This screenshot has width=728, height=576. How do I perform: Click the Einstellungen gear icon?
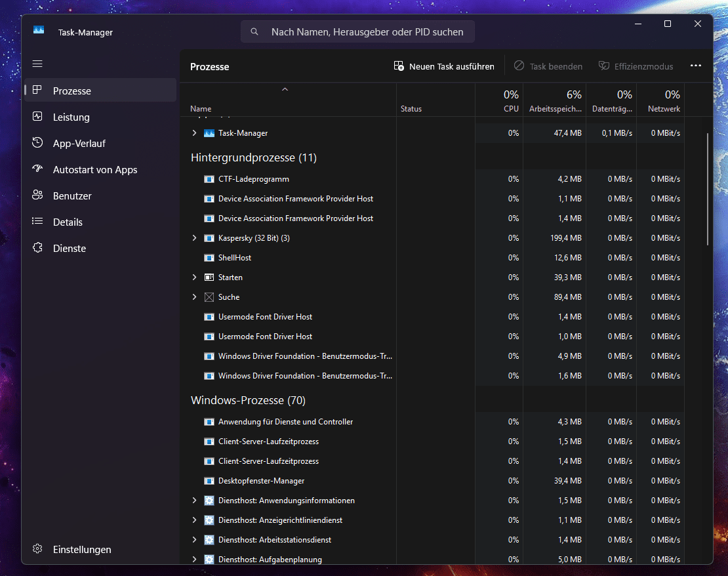pos(37,549)
